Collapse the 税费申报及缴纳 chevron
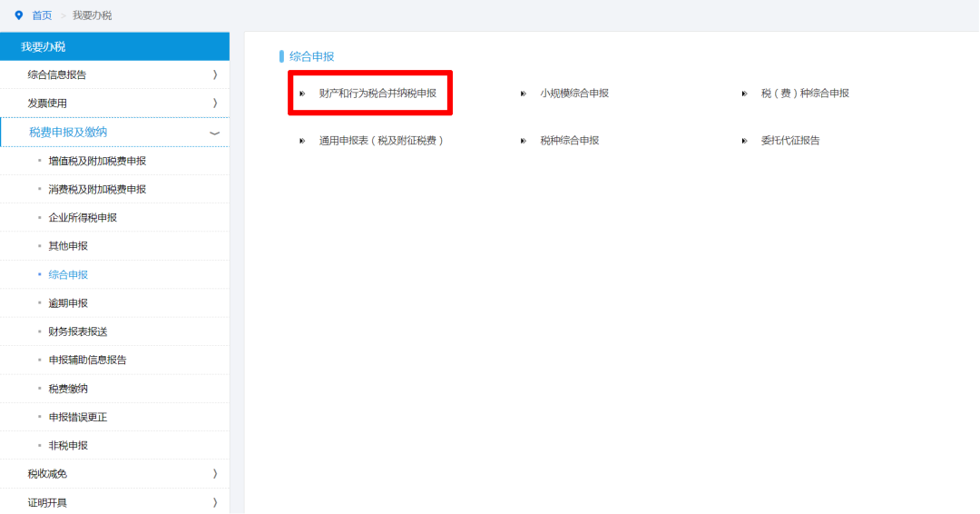 pos(214,133)
